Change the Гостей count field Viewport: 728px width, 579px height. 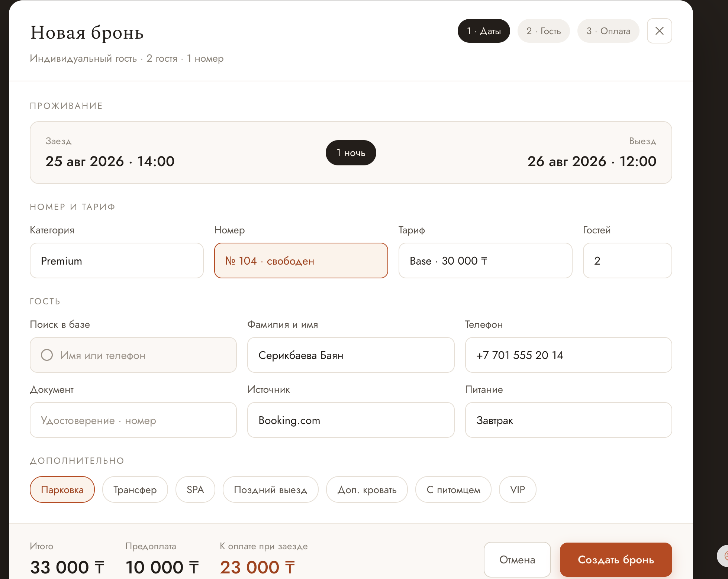pyautogui.click(x=627, y=261)
